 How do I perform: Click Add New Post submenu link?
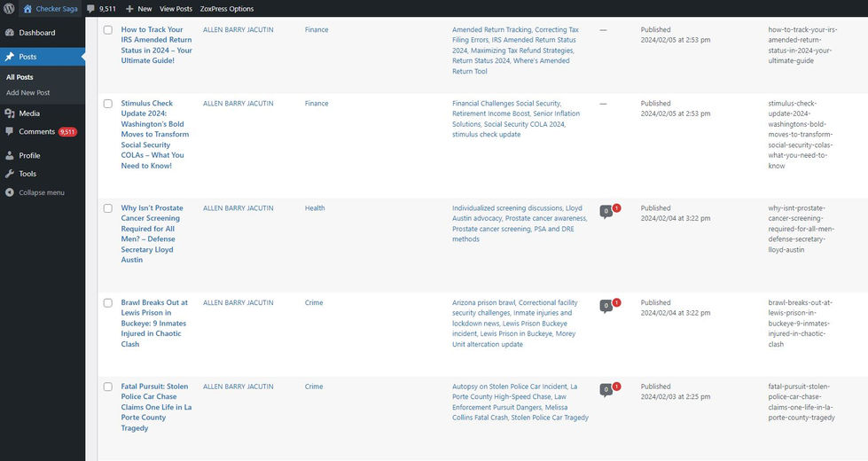click(x=28, y=92)
